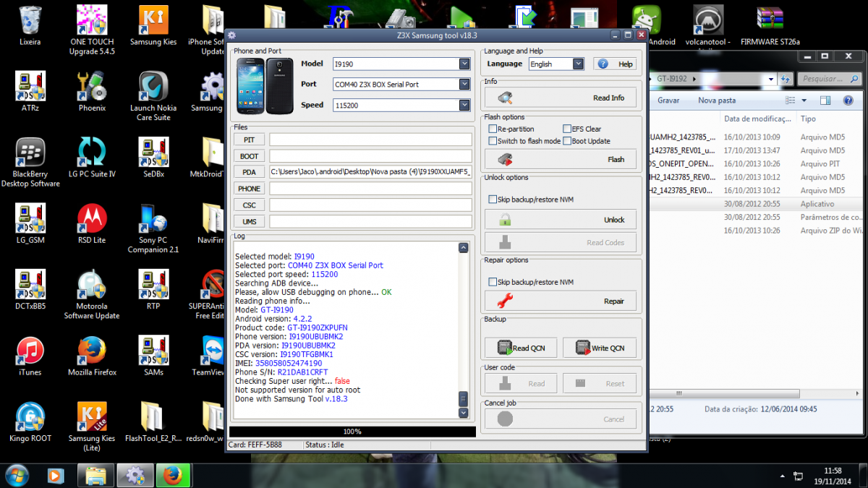Click the 100% progress bar
This screenshot has width=868, height=488.
click(x=352, y=432)
